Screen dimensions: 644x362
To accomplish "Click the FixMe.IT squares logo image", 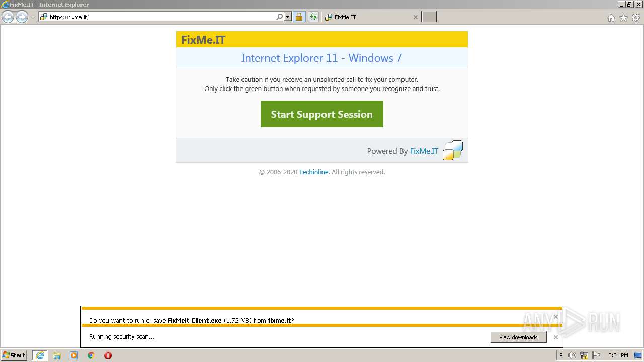I will click(453, 150).
